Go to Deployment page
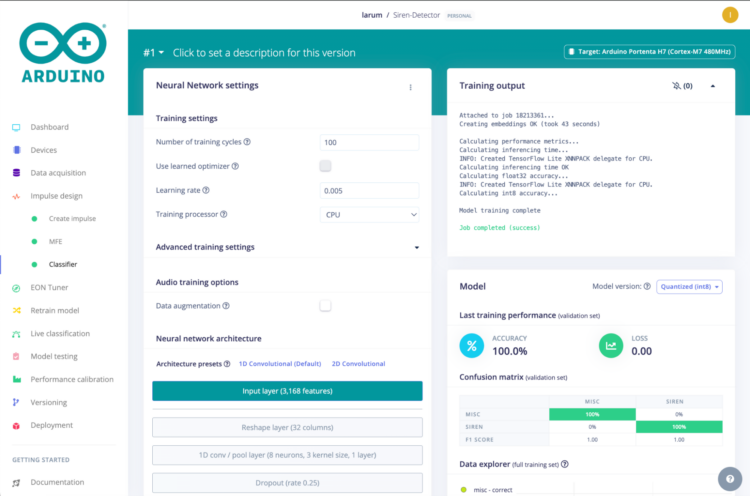This screenshot has height=496, width=750. coord(52,425)
